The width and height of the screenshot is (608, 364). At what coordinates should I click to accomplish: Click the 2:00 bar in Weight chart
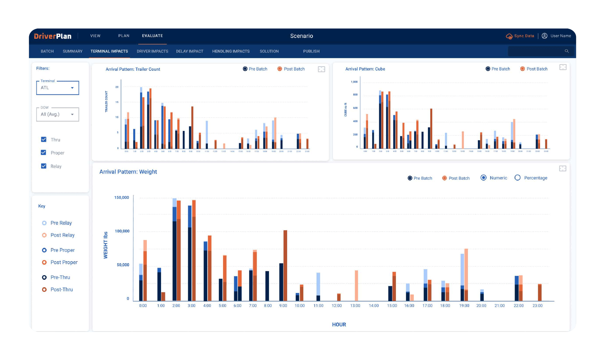(x=177, y=249)
